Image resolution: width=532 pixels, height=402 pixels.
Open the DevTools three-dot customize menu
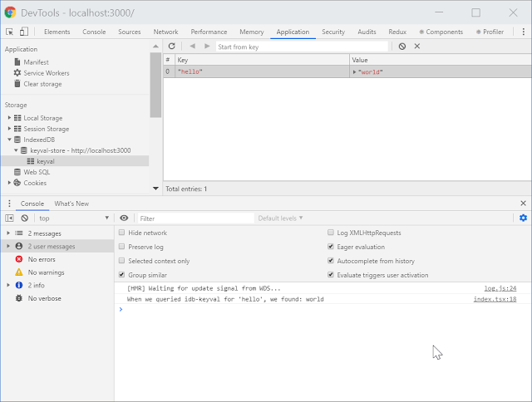(x=523, y=32)
